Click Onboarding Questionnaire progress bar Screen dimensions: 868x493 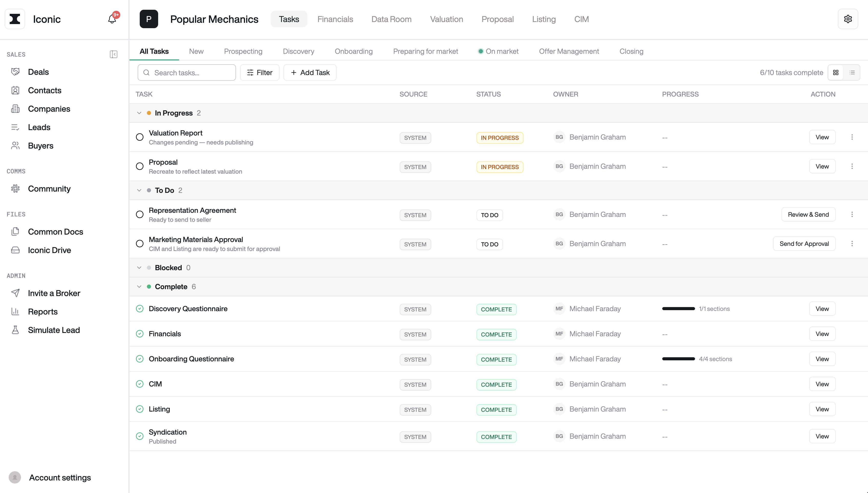click(678, 359)
